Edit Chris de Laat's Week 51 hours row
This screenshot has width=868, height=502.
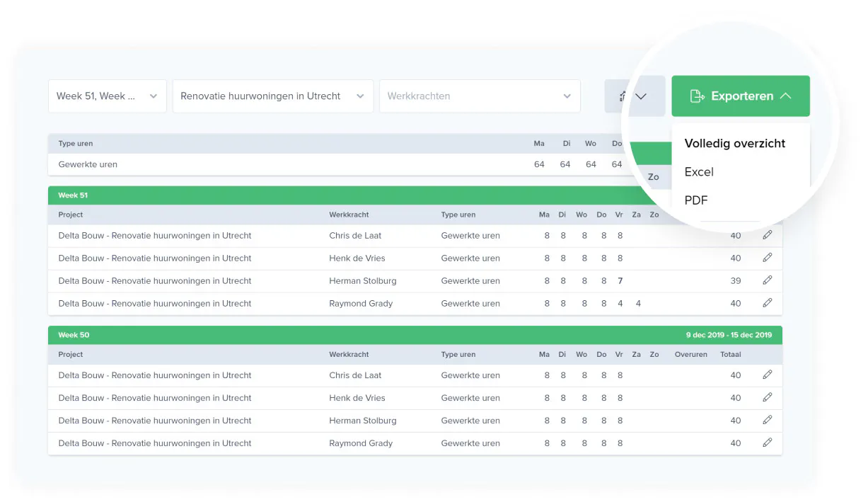coord(768,235)
